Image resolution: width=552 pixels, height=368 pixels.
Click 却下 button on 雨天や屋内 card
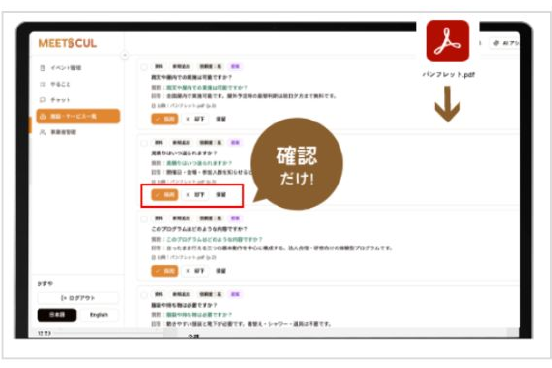196,119
